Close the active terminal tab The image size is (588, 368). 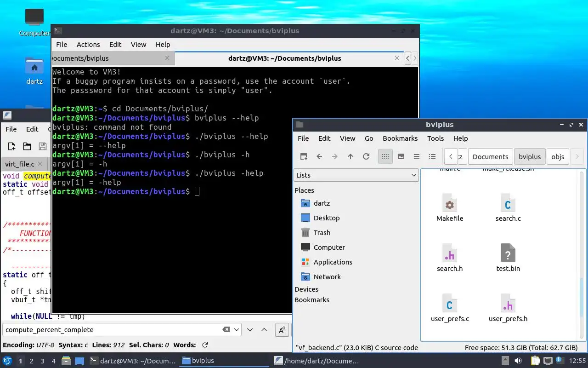tap(397, 58)
